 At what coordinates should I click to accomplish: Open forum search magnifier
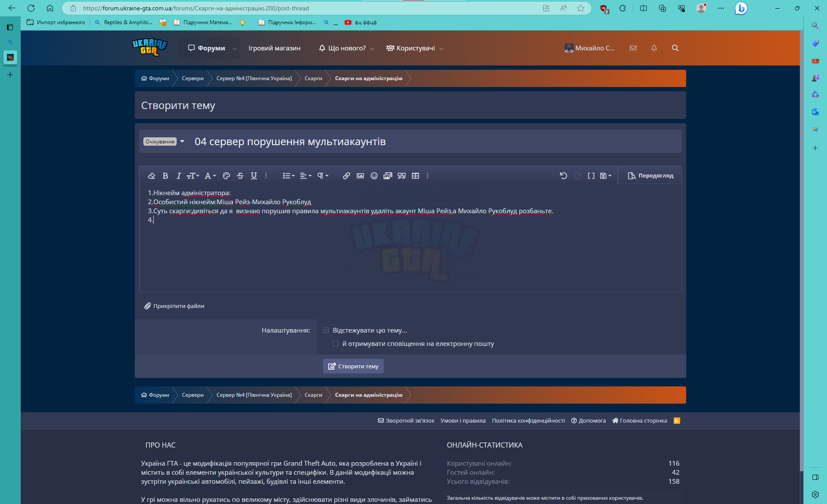coord(675,48)
